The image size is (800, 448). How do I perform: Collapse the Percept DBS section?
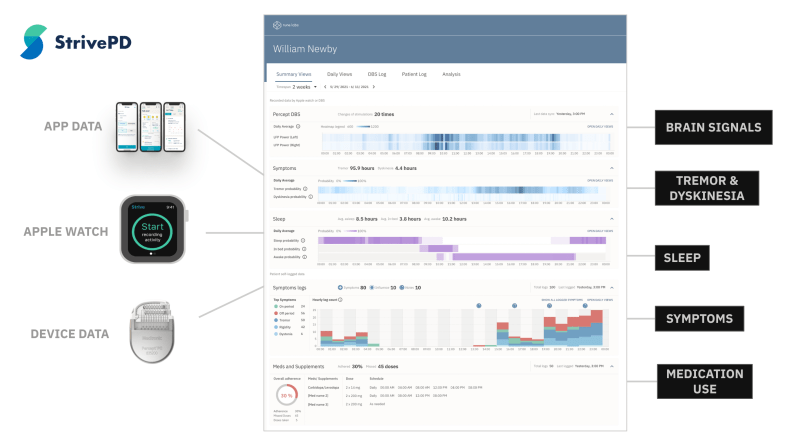612,114
